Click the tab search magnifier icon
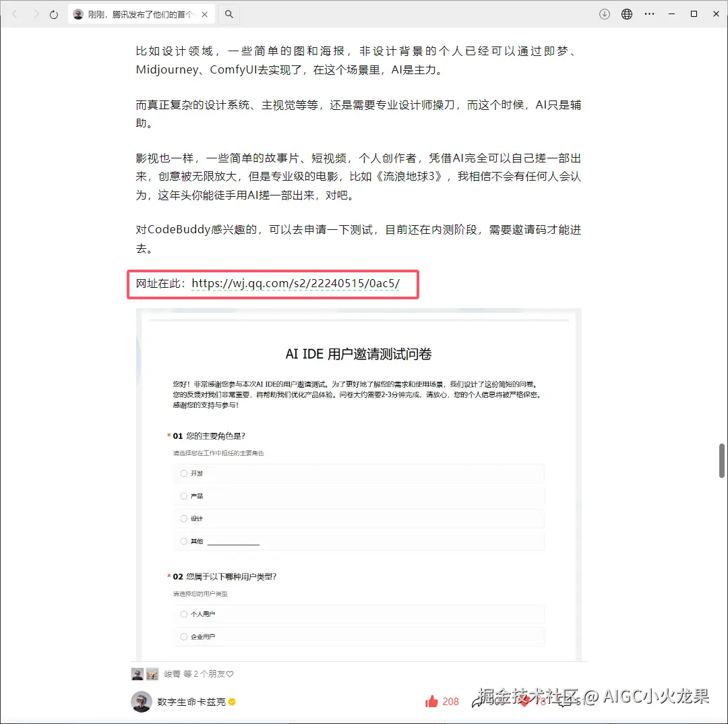728x724 pixels. pyautogui.click(x=229, y=13)
